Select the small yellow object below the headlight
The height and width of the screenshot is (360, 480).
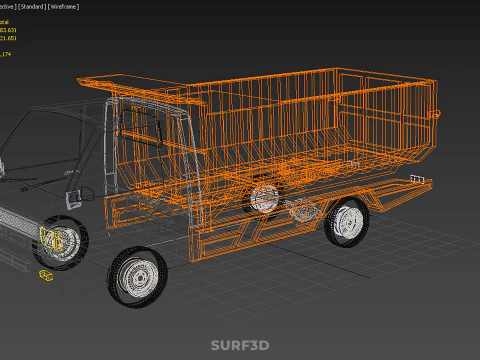pos(46,275)
